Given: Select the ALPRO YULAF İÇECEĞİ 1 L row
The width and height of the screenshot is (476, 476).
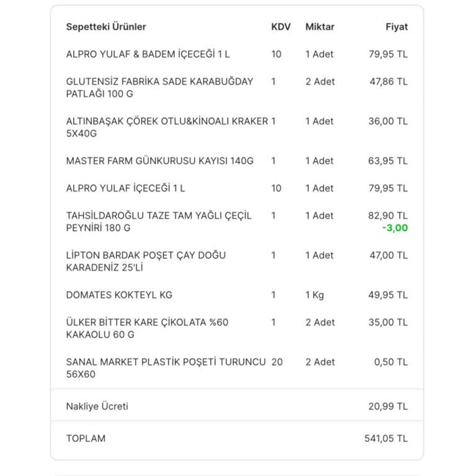Looking at the screenshot, I should [125, 188].
